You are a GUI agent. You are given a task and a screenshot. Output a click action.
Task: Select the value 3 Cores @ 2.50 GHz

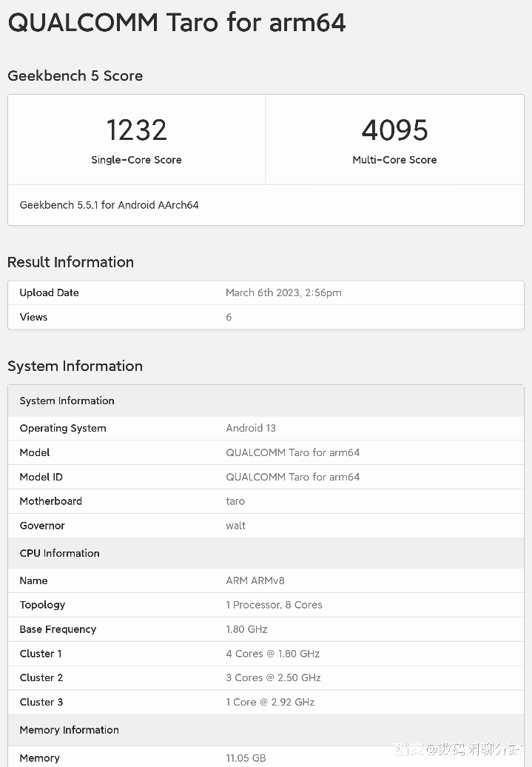[273, 678]
